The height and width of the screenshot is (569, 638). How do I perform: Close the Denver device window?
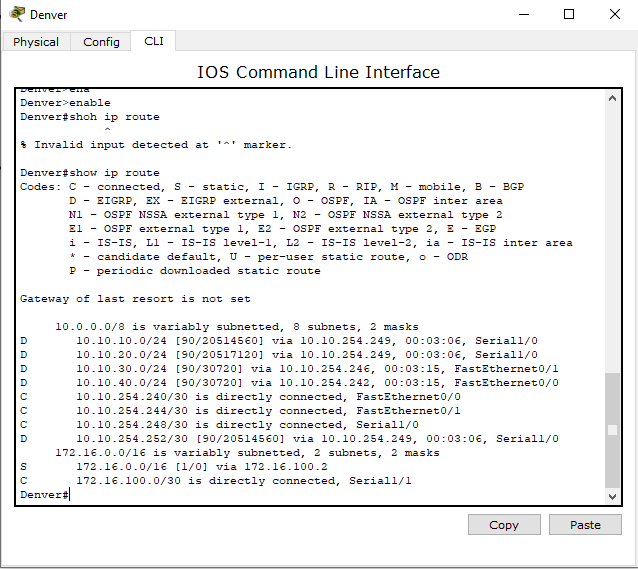614,14
